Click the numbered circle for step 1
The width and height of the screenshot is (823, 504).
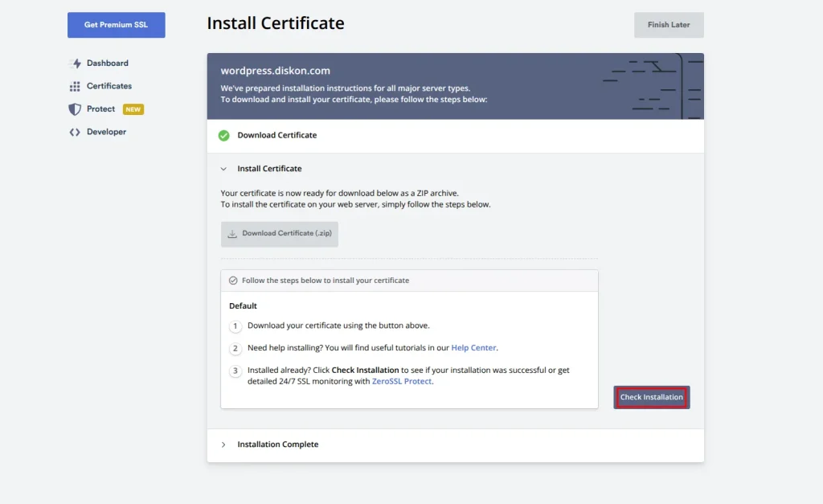click(235, 326)
